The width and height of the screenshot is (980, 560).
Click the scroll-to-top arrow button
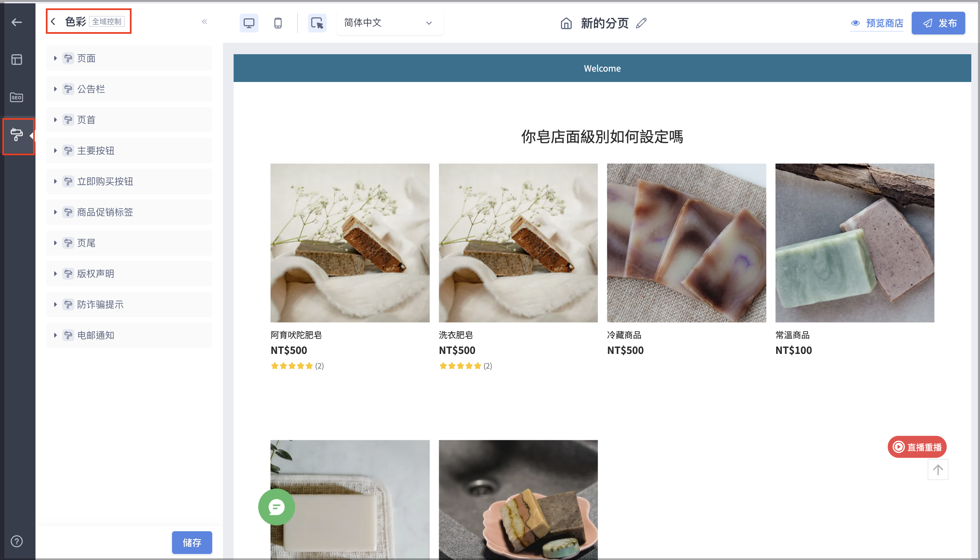(938, 470)
